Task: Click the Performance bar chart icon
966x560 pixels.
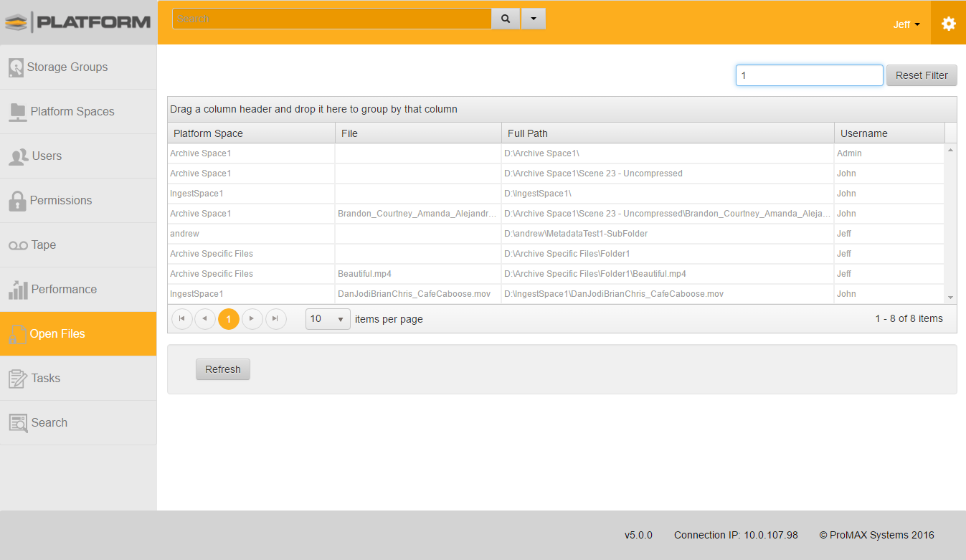Action: (x=18, y=290)
